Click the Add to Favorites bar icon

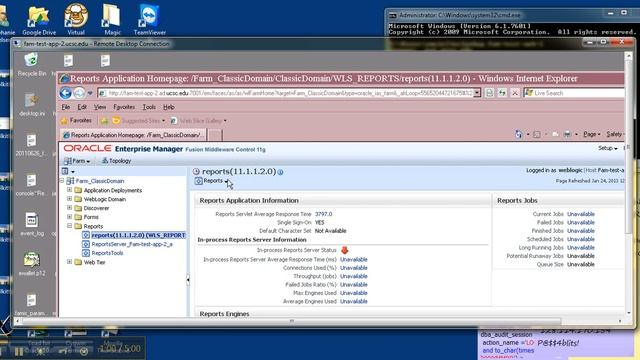[x=104, y=121]
